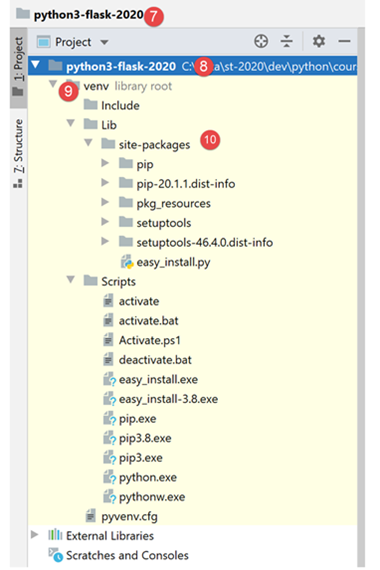Select the pyvenv.cfg file name
380x570 pixels.
click(x=129, y=517)
